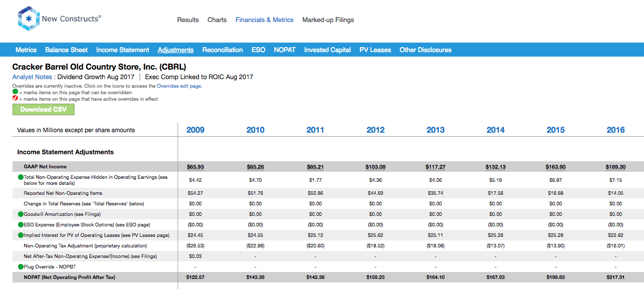This screenshot has height=289, width=644.
Task: Open the NOPAT tab
Action: [285, 50]
